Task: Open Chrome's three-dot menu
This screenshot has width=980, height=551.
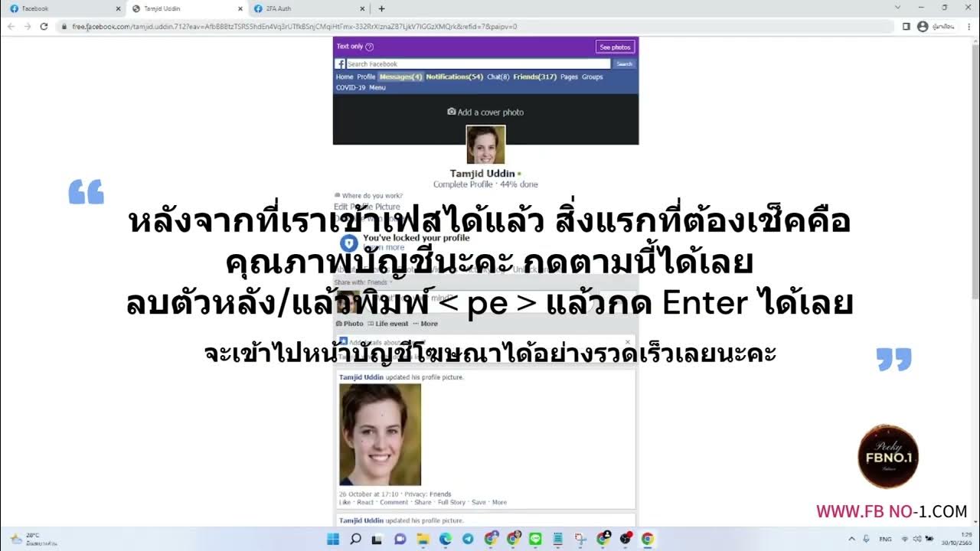Action: (969, 26)
